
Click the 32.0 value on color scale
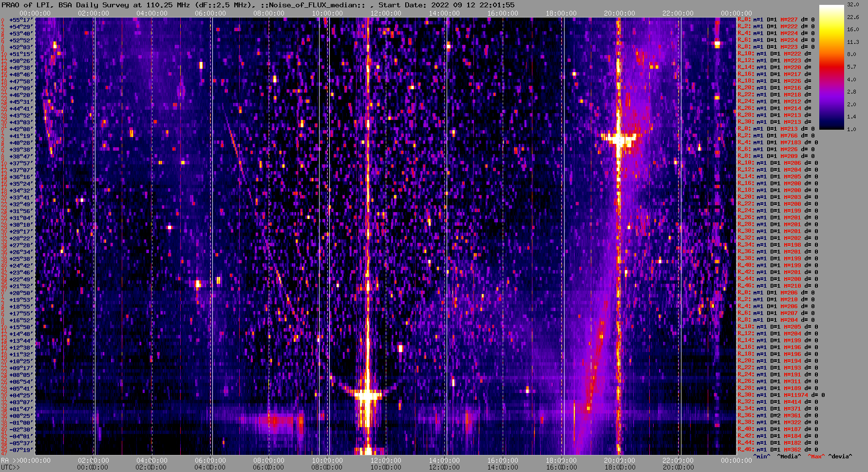coord(852,4)
